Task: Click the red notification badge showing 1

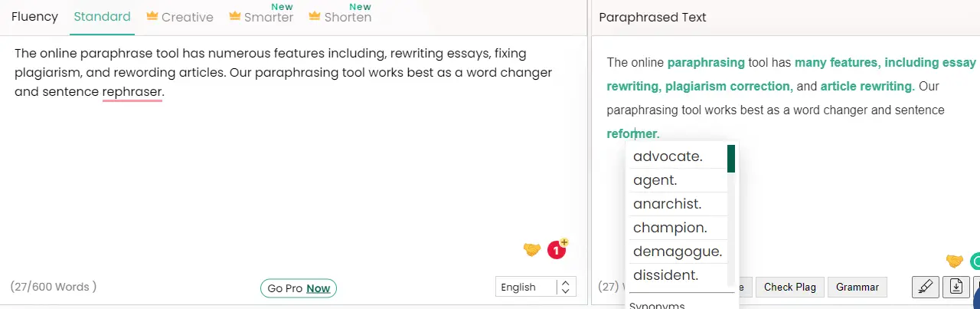Action: [x=556, y=249]
